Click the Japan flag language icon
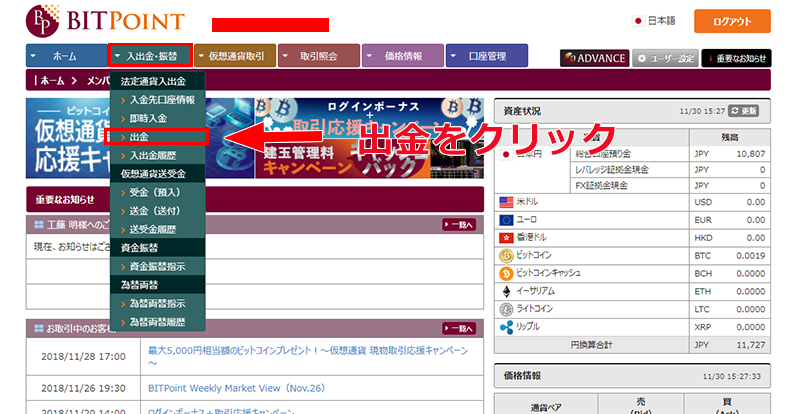The image size is (800, 414). 638,21
